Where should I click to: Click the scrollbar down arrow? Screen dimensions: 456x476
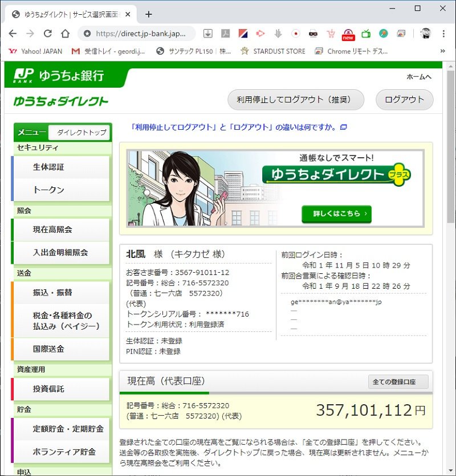tap(451, 471)
